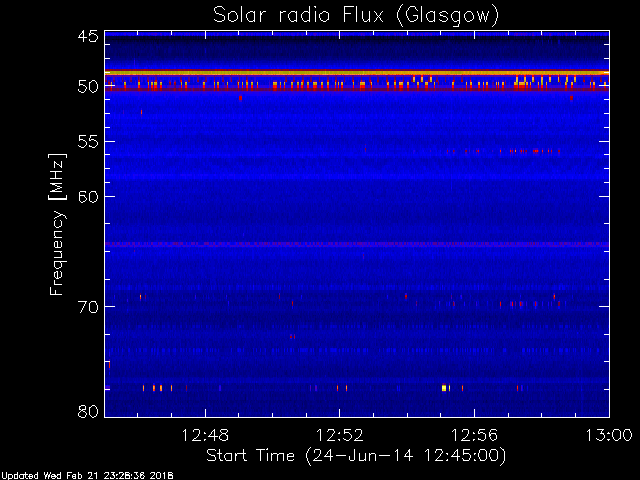Click the plot title 'Solar radio Flux (Glasgow)'

(x=356, y=16)
